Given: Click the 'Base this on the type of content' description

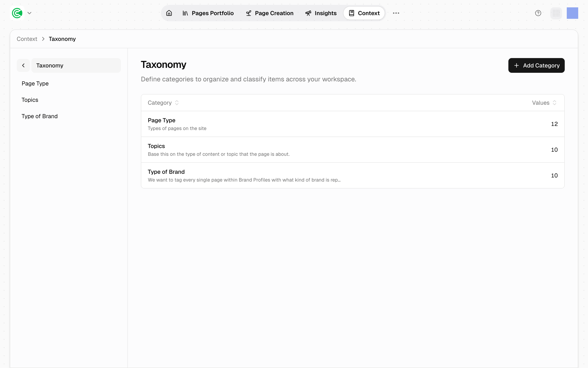Looking at the screenshot, I should tap(219, 154).
